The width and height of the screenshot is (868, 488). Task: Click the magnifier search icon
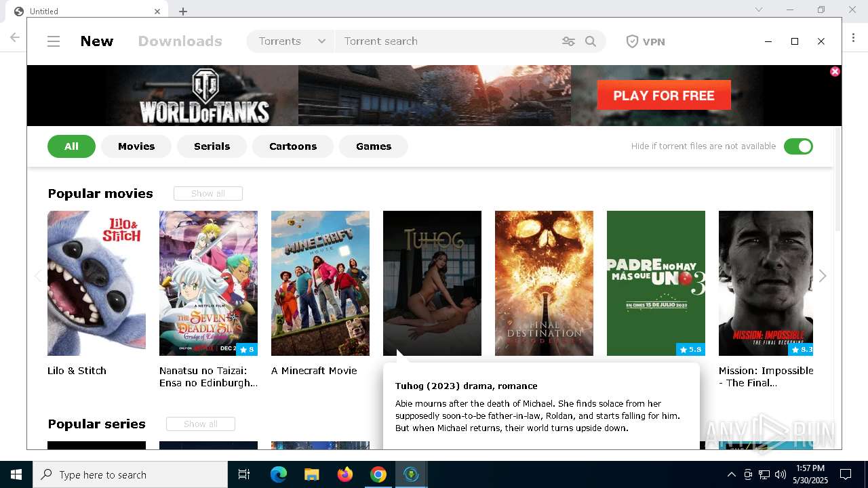(x=591, y=41)
